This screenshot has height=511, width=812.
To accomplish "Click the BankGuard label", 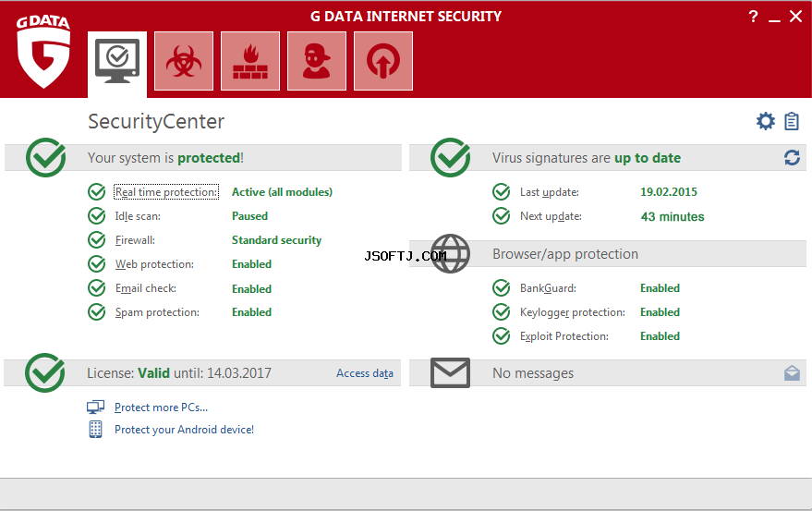I will 548,288.
